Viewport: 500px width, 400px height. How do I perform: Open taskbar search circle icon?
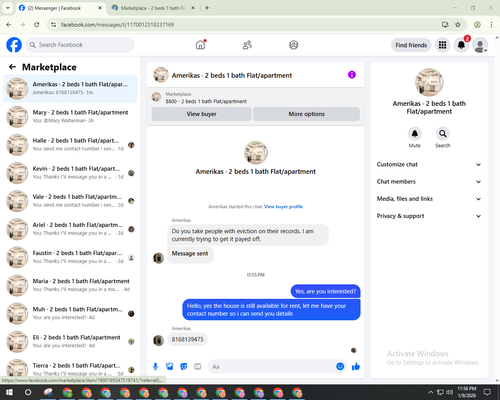pos(28,392)
